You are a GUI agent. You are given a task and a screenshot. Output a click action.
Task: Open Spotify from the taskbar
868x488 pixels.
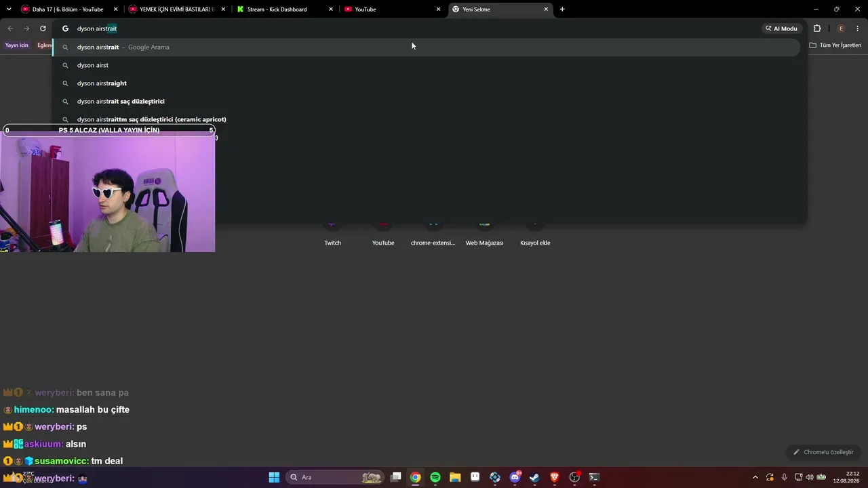[435, 477]
